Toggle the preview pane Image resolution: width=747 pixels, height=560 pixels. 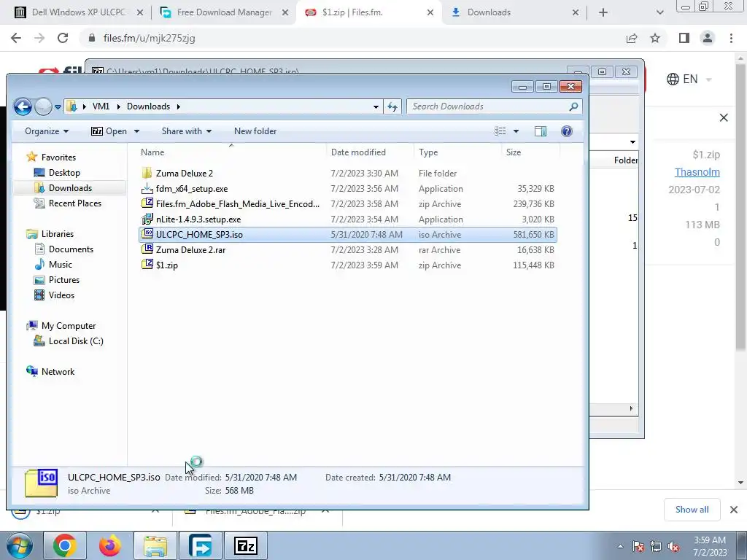[x=541, y=131]
